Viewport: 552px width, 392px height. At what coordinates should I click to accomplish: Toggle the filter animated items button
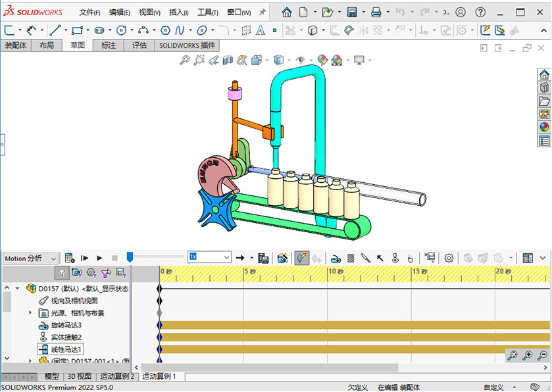point(76,272)
